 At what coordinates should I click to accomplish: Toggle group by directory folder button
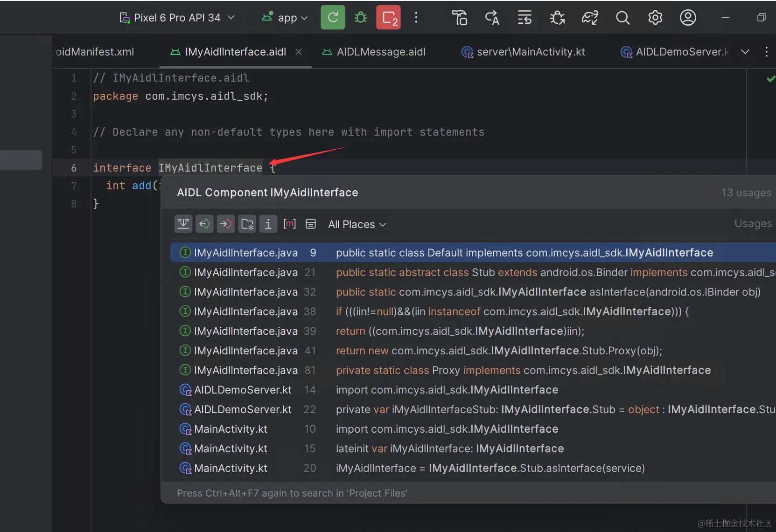[x=247, y=224]
